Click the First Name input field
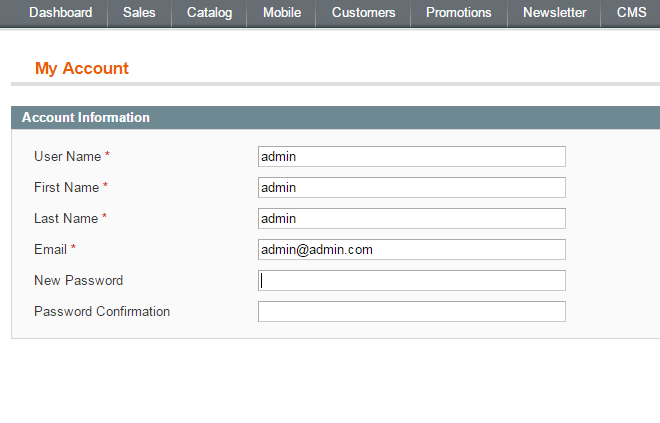 coord(412,188)
